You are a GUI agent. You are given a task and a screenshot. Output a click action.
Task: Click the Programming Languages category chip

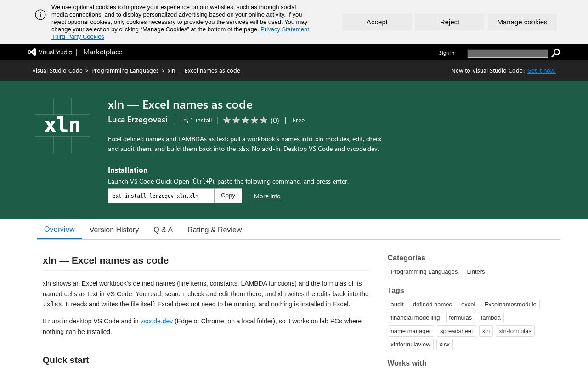click(424, 272)
